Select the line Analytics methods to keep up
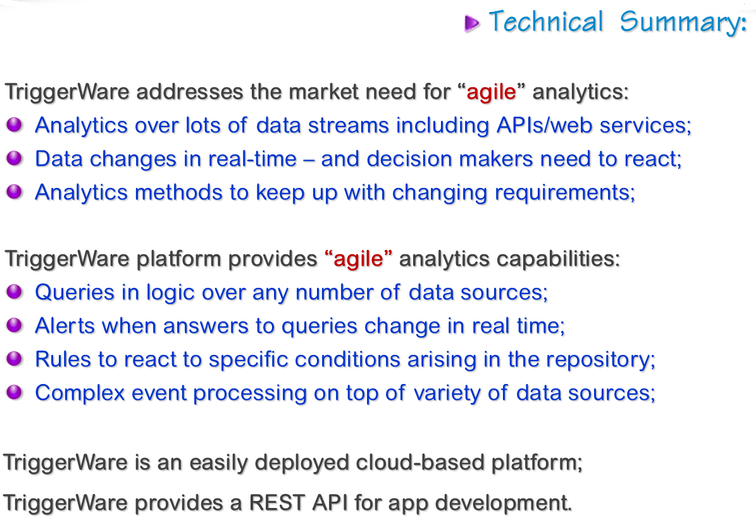756x532 pixels. tap(335, 193)
